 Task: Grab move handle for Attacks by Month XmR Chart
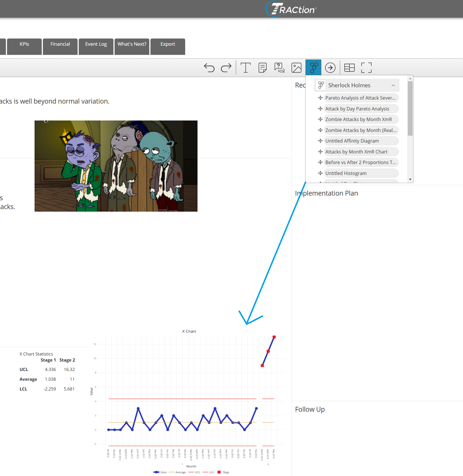pyautogui.click(x=320, y=152)
